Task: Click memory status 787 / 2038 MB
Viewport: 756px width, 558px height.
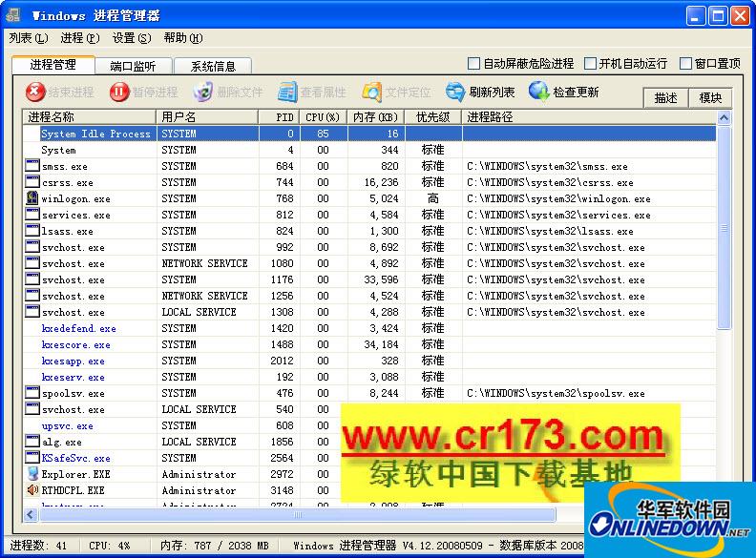Action: click(x=215, y=546)
